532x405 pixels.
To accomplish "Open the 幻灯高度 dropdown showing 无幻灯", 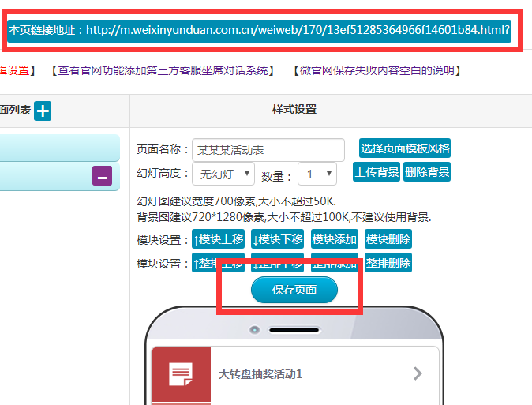I will [223, 174].
